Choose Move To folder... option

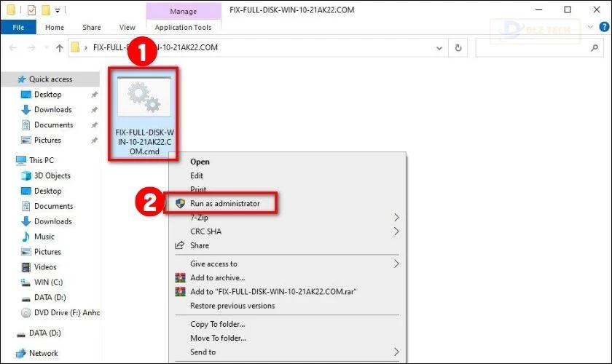coord(218,339)
